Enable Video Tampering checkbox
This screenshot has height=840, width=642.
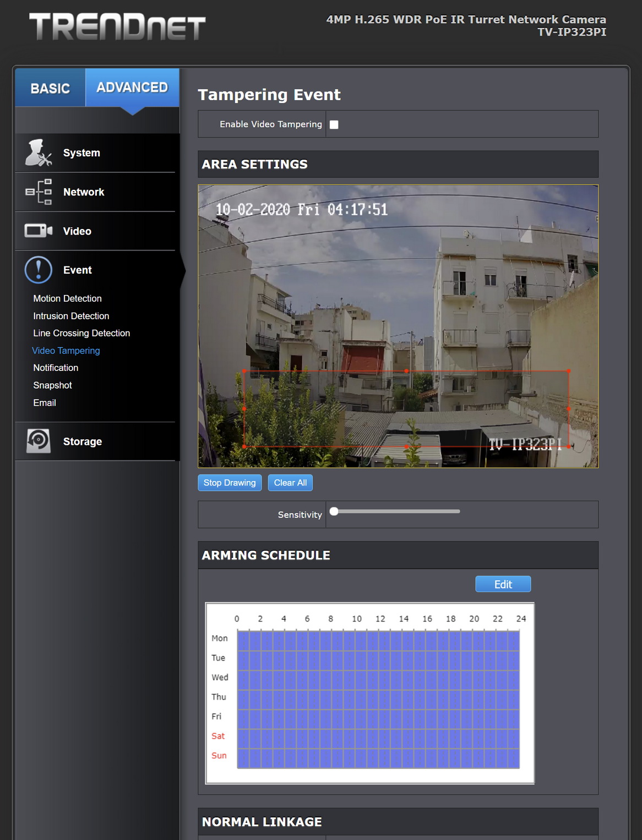tap(334, 124)
